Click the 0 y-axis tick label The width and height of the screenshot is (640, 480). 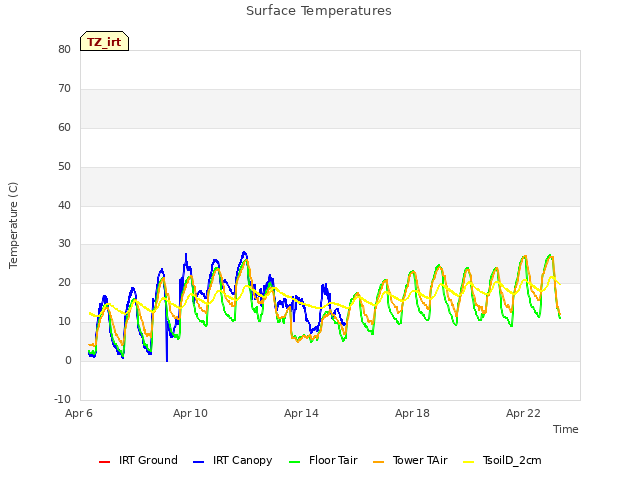pyautogui.click(x=68, y=360)
